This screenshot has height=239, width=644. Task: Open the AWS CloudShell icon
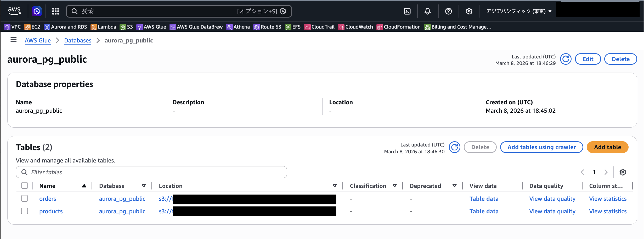pos(407,11)
